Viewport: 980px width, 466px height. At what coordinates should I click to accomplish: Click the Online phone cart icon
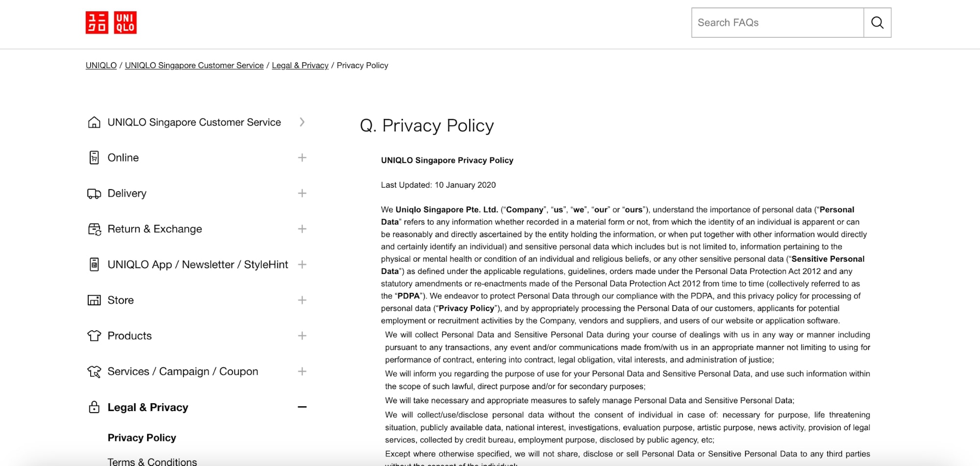(94, 158)
